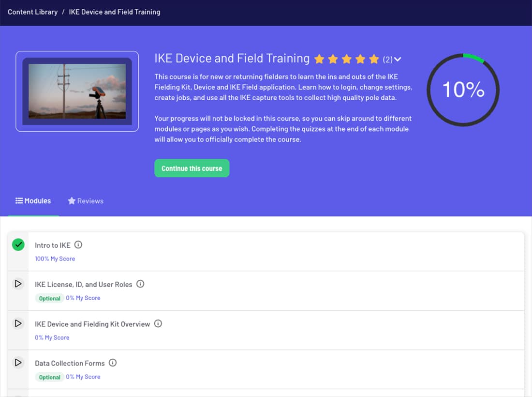Show info for IKE Device and Fielding Kit Overview
The width and height of the screenshot is (532, 397).
pos(158,323)
